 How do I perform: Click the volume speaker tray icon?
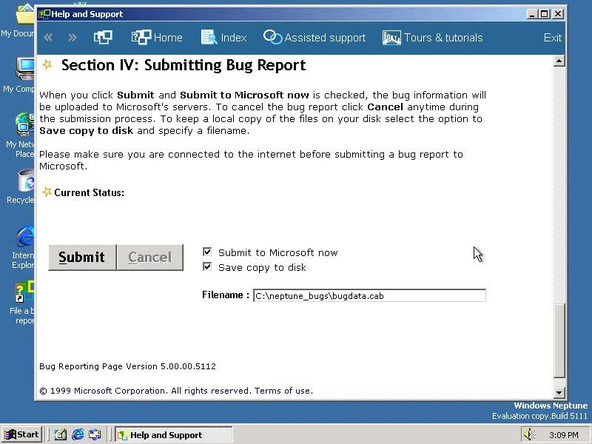[529, 435]
